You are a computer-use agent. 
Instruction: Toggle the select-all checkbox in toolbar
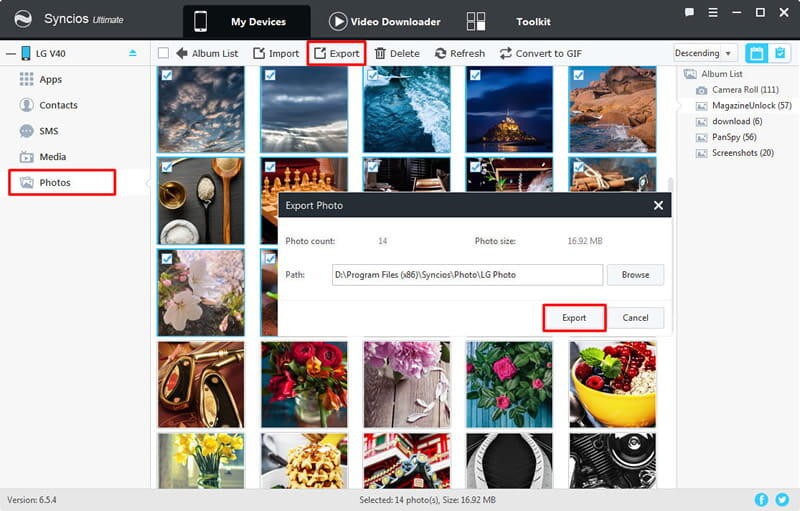pos(163,53)
